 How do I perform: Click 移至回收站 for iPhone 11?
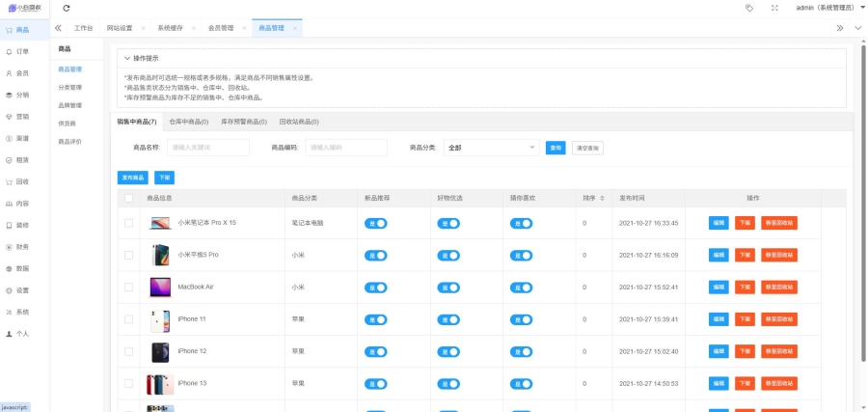[x=779, y=319]
